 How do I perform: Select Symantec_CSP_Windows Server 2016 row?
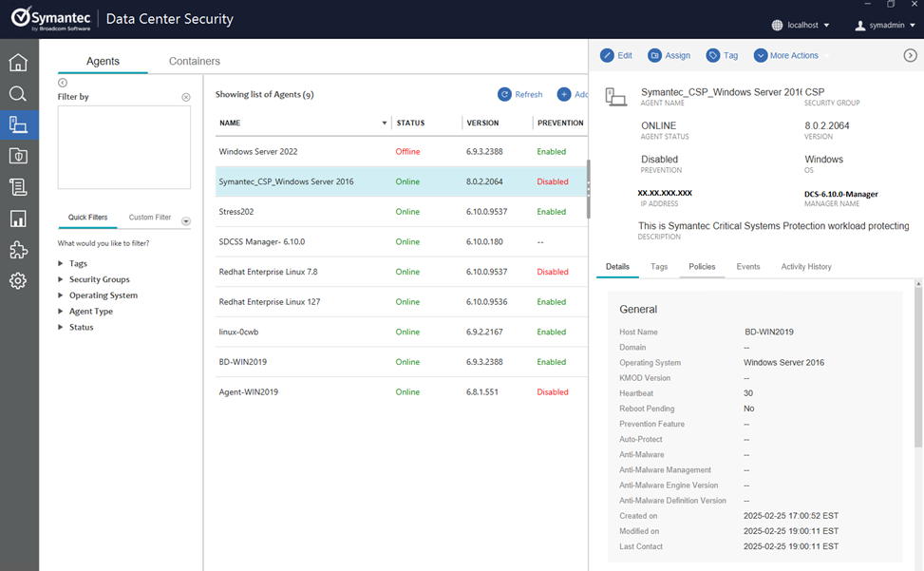click(x=402, y=181)
